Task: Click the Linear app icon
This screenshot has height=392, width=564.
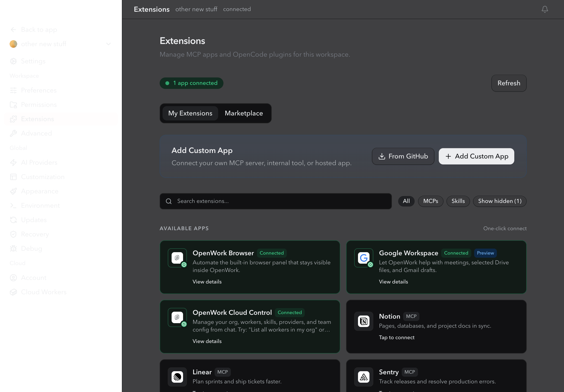Action: [177, 377]
